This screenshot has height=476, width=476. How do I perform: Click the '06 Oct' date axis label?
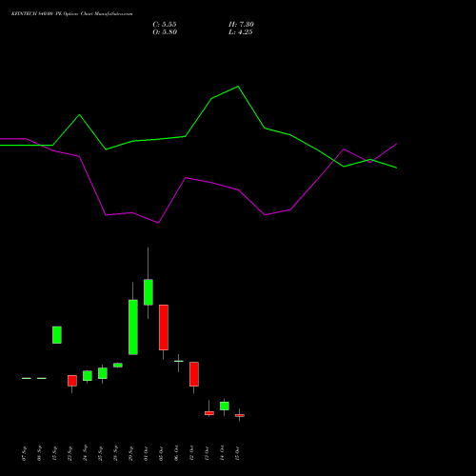click(177, 453)
